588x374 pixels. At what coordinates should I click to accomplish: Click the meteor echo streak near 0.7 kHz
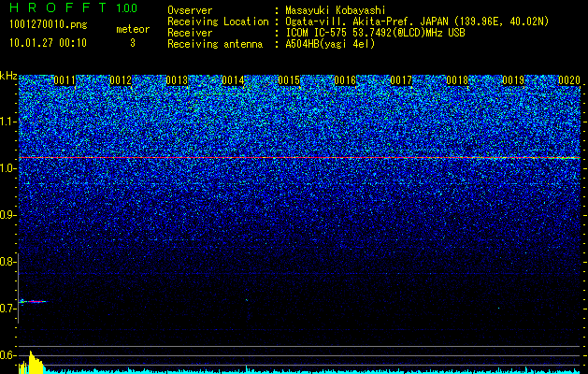point(33,301)
